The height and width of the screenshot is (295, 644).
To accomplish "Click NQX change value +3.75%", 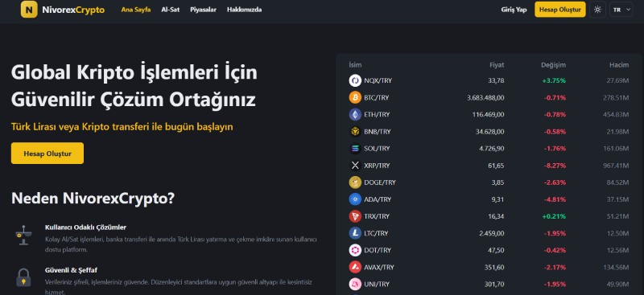I will 554,80.
